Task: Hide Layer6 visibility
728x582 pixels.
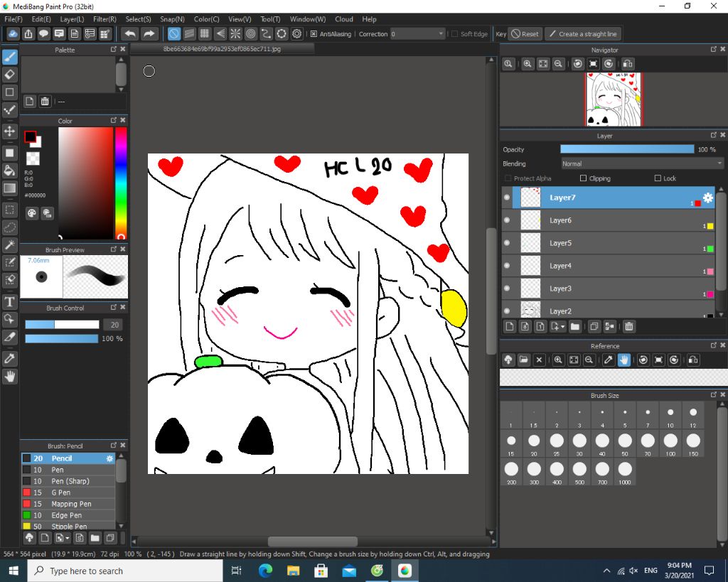Action: [507, 220]
